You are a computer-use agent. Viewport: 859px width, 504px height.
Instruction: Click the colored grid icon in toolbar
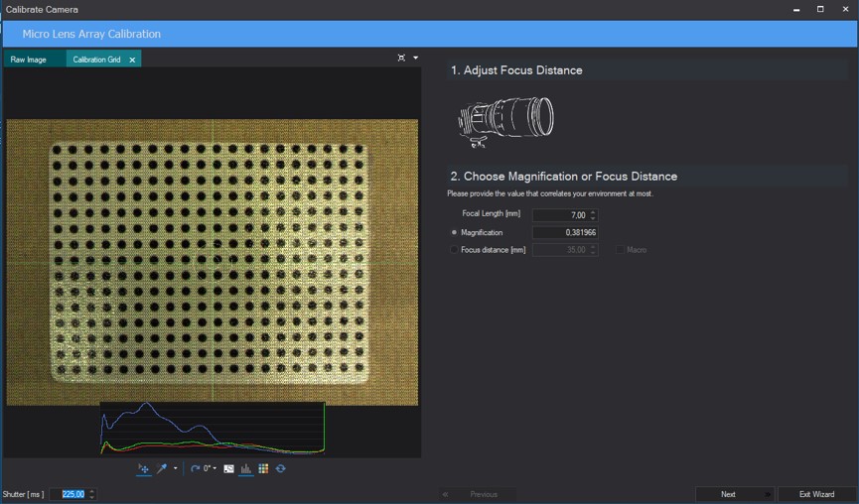click(263, 468)
